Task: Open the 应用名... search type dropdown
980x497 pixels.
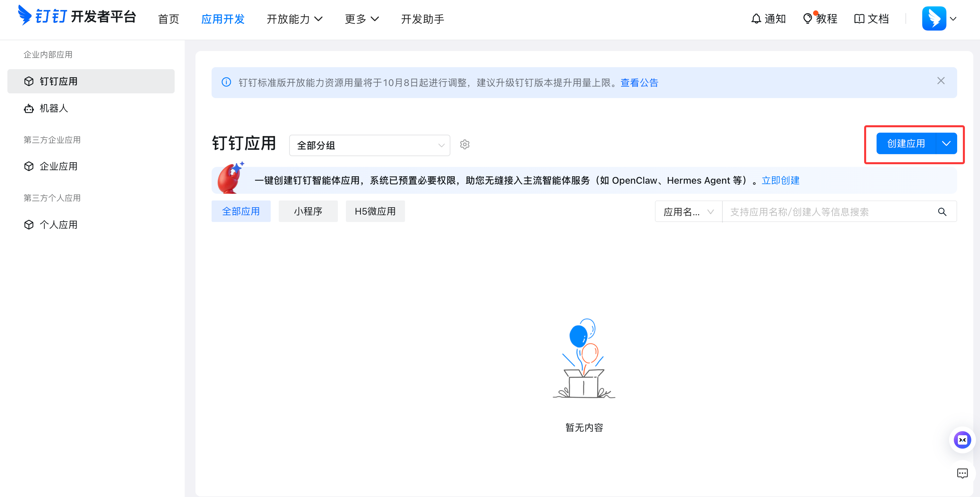Action: 688,212
